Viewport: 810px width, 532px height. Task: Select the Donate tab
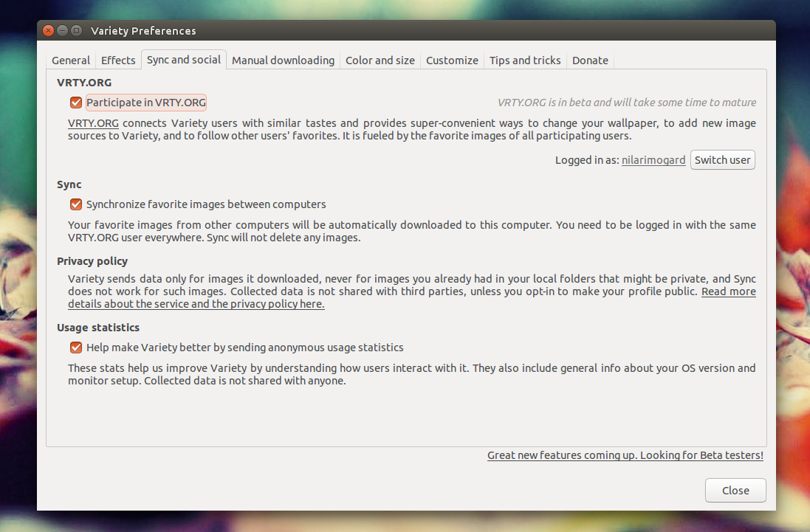point(590,61)
